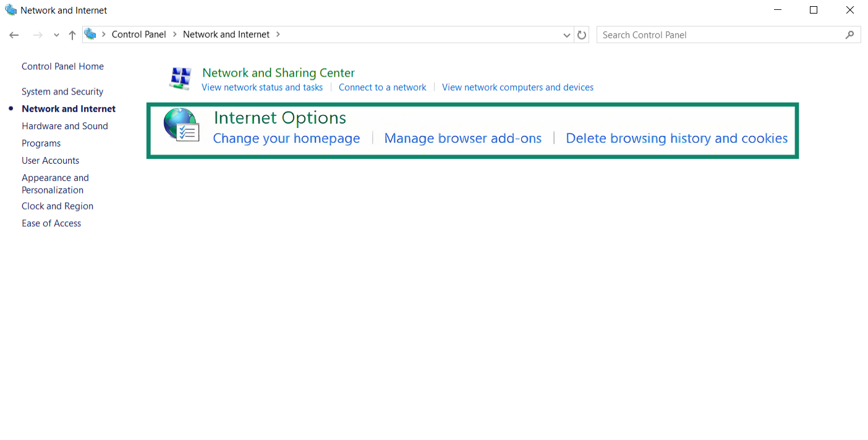Expand the address bar history dropdown
The height and width of the screenshot is (440, 868).
567,35
